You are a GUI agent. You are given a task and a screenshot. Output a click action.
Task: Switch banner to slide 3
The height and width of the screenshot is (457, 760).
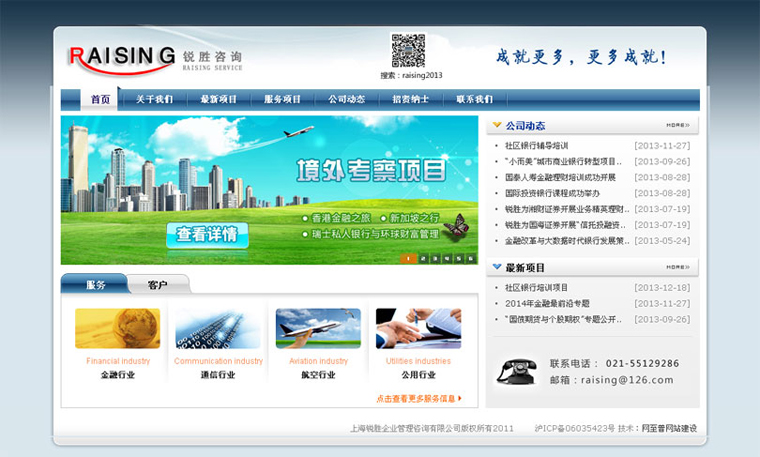tap(434, 258)
